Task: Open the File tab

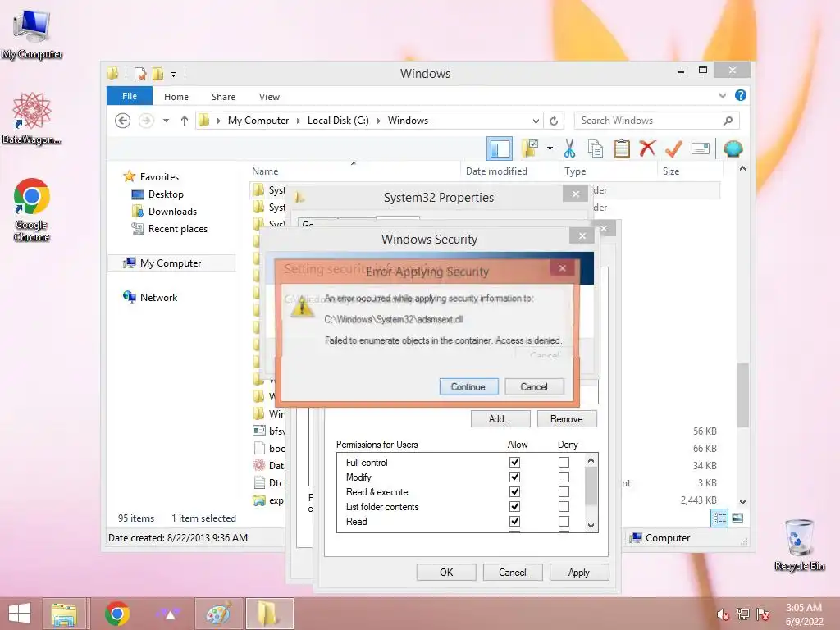Action: tap(129, 96)
